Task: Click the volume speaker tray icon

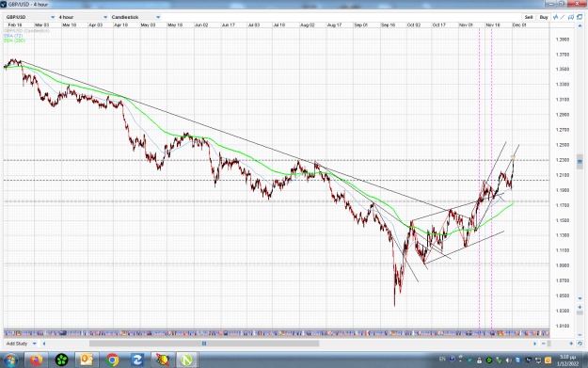Action: click(508, 360)
